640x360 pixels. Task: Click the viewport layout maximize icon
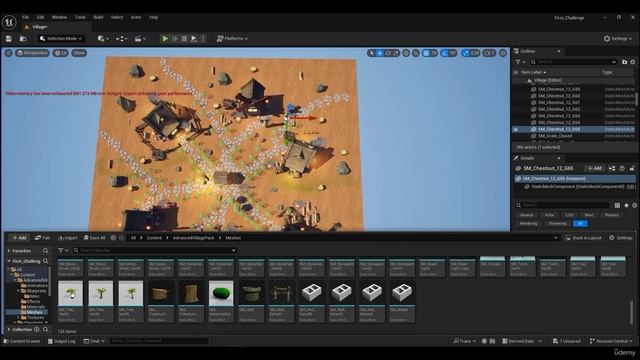(503, 53)
